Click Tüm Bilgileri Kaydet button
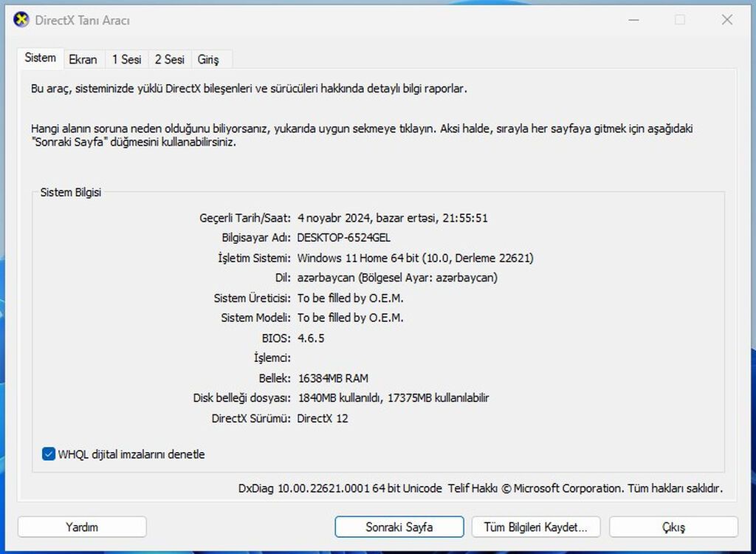Image resolution: width=756 pixels, height=554 pixels. 536,527
